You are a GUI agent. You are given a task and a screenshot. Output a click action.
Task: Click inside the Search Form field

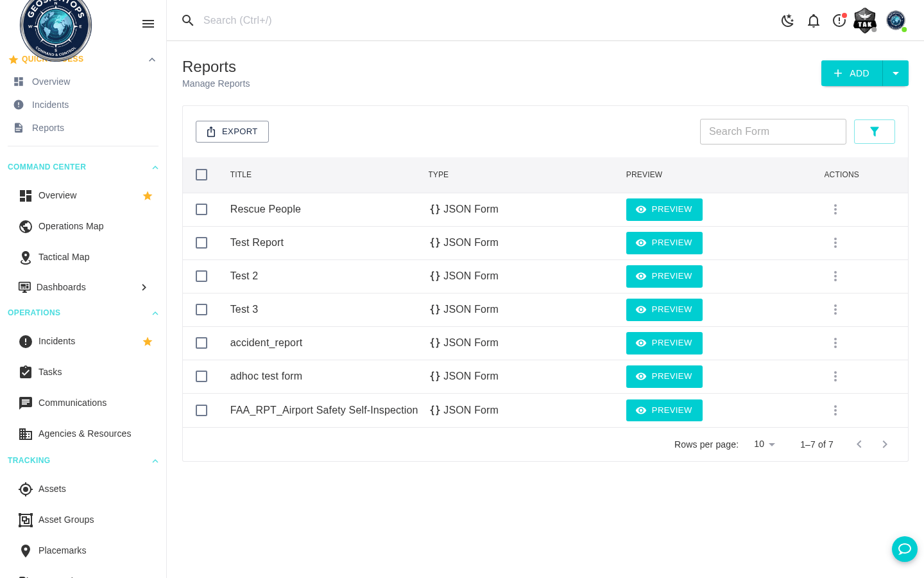click(773, 131)
